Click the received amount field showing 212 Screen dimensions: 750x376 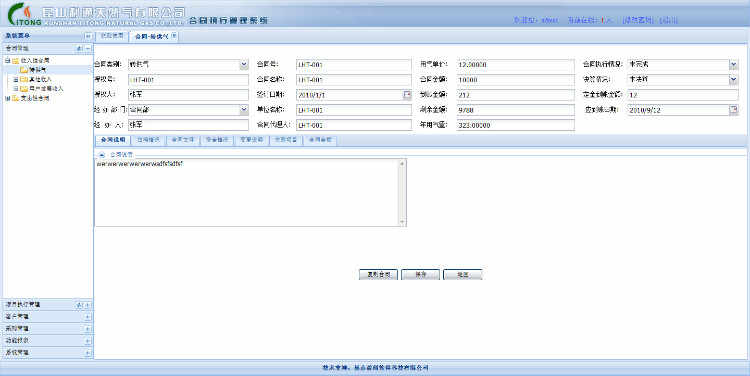point(515,95)
